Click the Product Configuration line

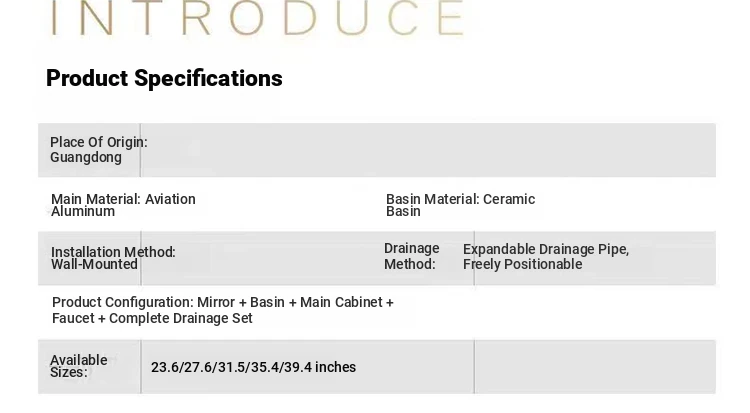(x=222, y=302)
